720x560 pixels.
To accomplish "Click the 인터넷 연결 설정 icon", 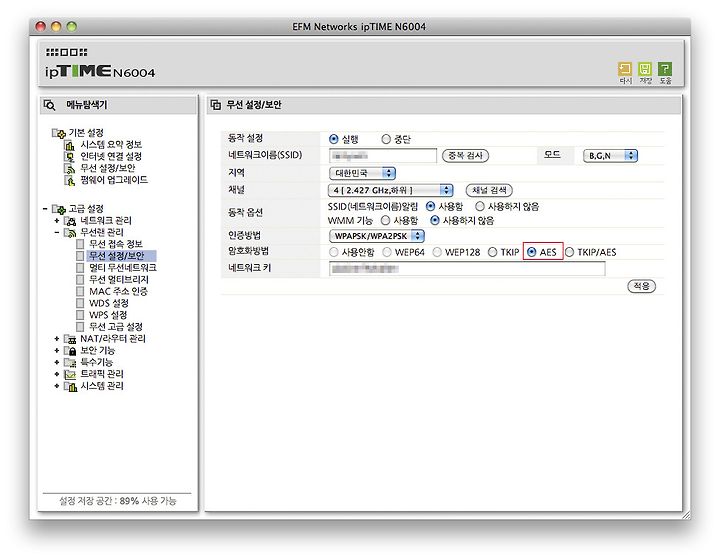I will 70,157.
